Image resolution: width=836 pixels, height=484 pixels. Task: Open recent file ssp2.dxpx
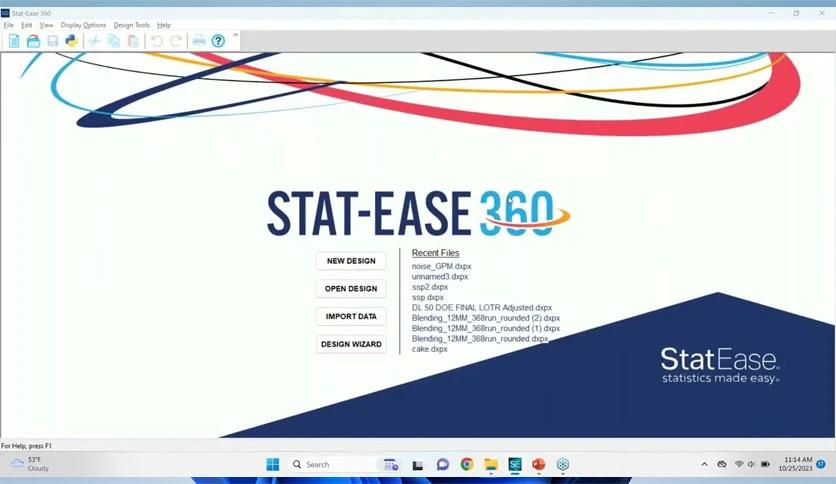[430, 287]
